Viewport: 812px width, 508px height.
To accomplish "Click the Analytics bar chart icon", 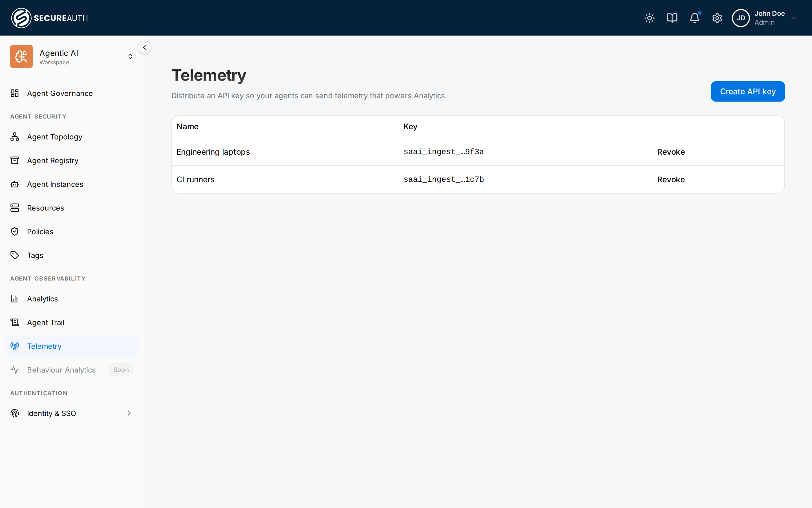I will [x=14, y=298].
